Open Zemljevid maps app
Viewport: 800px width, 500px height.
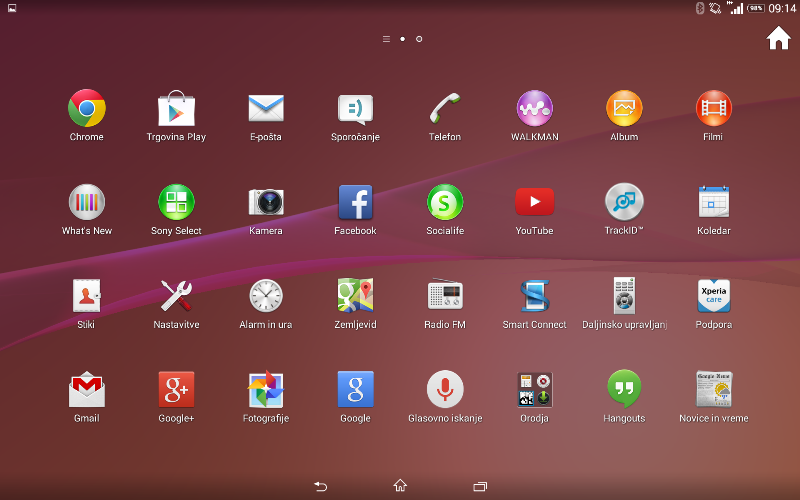356,295
